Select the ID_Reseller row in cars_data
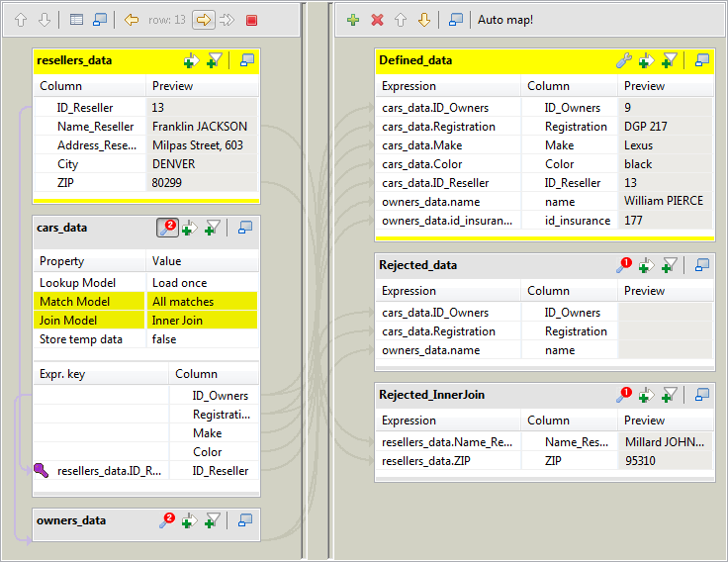The image size is (728, 562). (x=220, y=471)
